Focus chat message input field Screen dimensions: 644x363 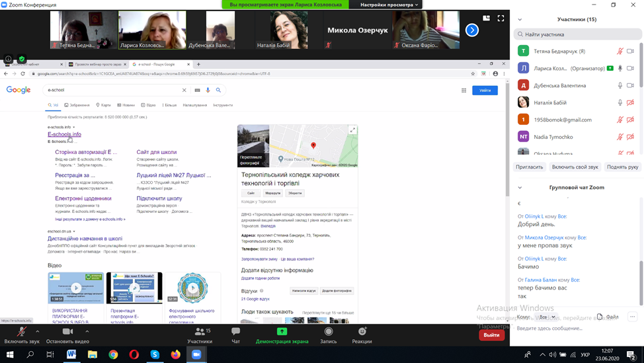tap(575, 329)
